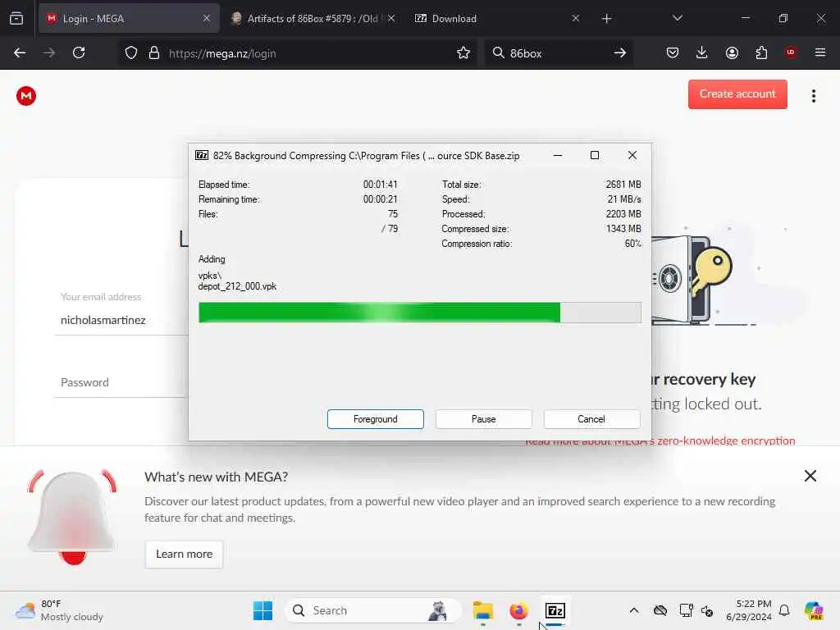Open the Copilot preview taskbar icon
The width and height of the screenshot is (840, 630).
tap(814, 610)
